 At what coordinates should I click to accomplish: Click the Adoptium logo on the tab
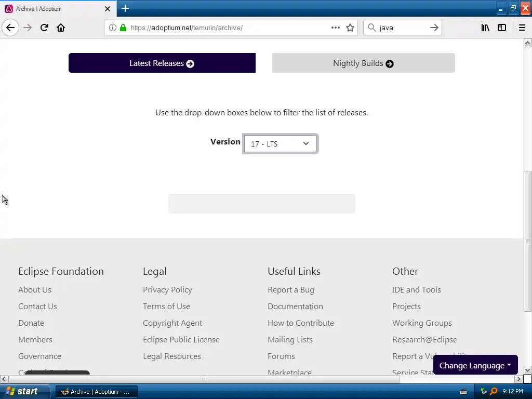pos(9,9)
